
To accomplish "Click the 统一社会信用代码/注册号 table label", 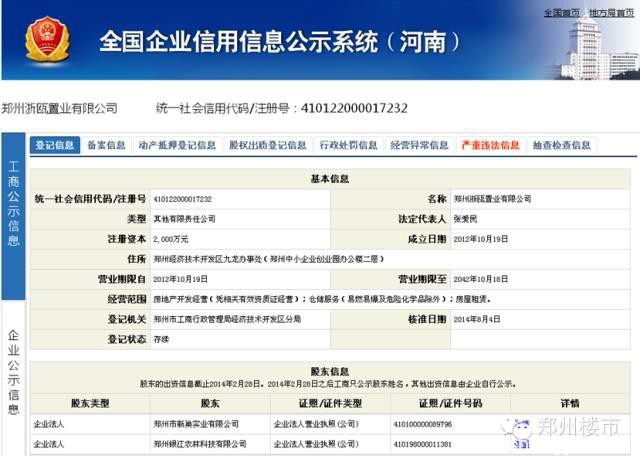I will (90, 199).
